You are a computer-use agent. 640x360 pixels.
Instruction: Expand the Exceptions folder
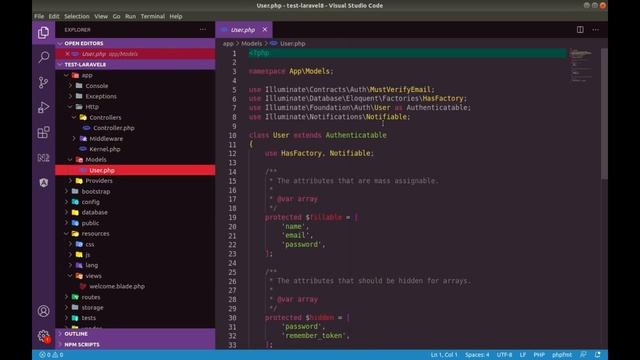tap(70, 96)
